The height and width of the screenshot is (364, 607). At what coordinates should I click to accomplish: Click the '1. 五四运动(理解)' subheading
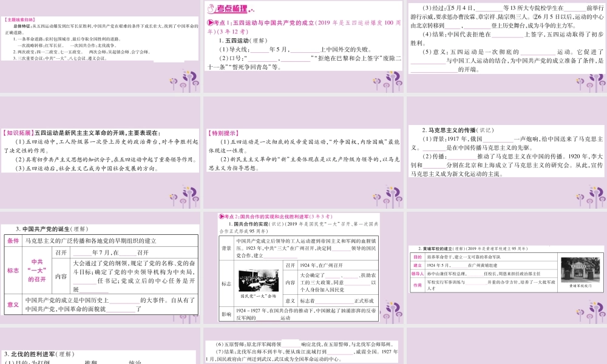pos(243,41)
